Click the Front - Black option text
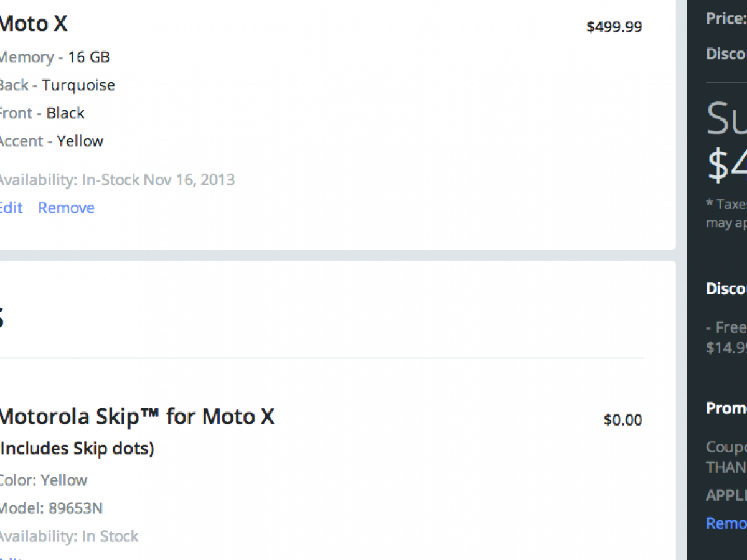This screenshot has height=560, width=747. (42, 113)
